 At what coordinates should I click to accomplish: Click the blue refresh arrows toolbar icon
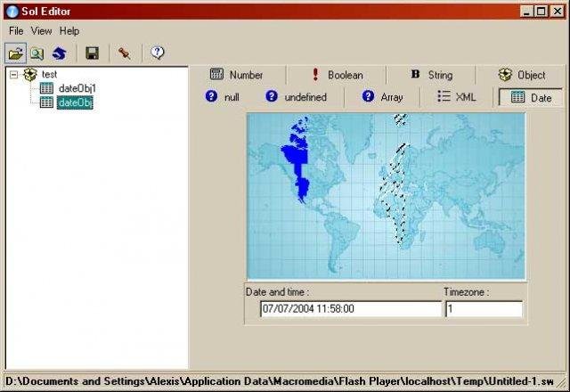click(60, 53)
